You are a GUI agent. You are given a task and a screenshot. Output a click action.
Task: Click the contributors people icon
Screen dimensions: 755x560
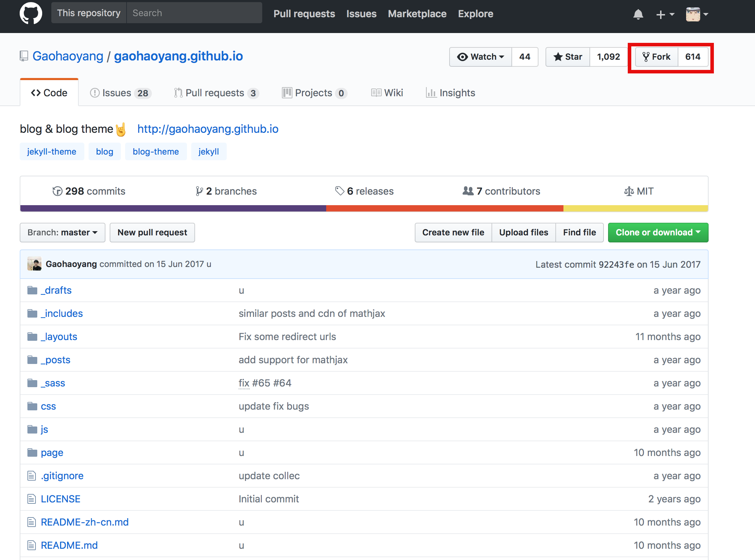468,191
